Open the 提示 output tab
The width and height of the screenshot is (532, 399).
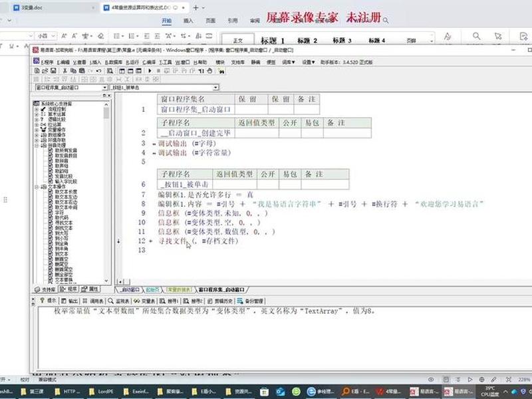click(48, 301)
